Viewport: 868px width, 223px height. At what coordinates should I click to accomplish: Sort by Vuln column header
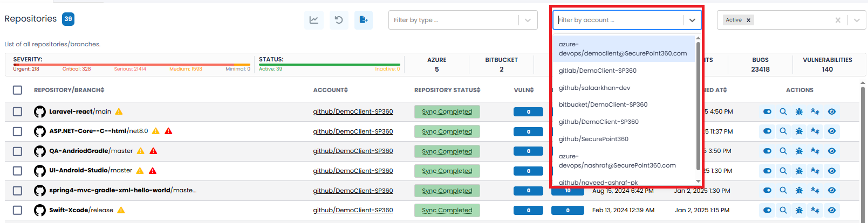pos(524,90)
